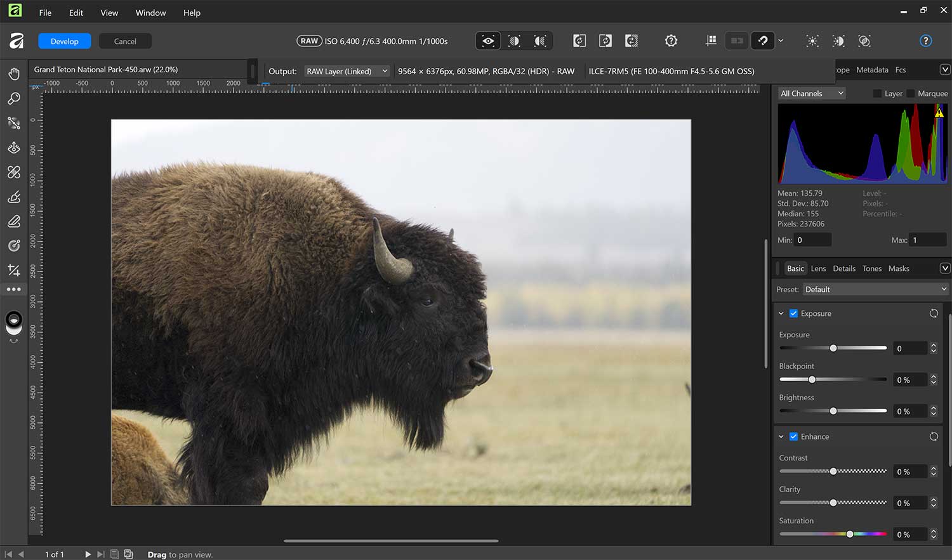Screen dimensions: 952x560
Task: Switch to the Fcs panel tab
Action: pyautogui.click(x=900, y=70)
